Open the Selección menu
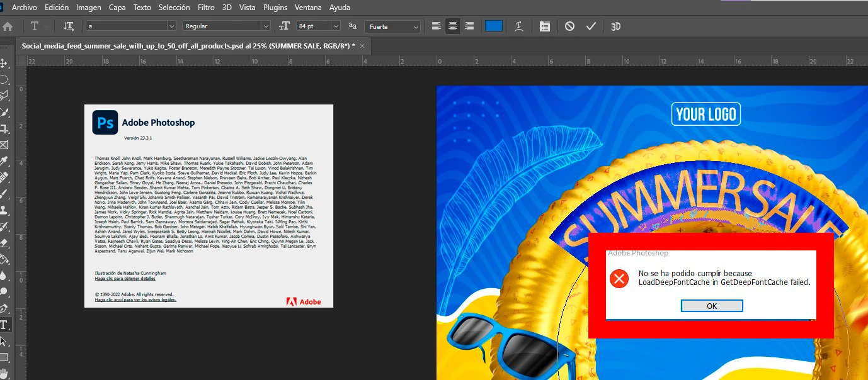868x380 pixels. pyautogui.click(x=174, y=8)
